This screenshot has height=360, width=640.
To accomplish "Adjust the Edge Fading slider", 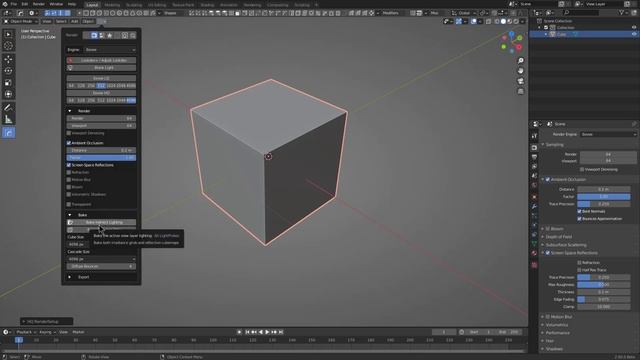I will pyautogui.click(x=604, y=299).
